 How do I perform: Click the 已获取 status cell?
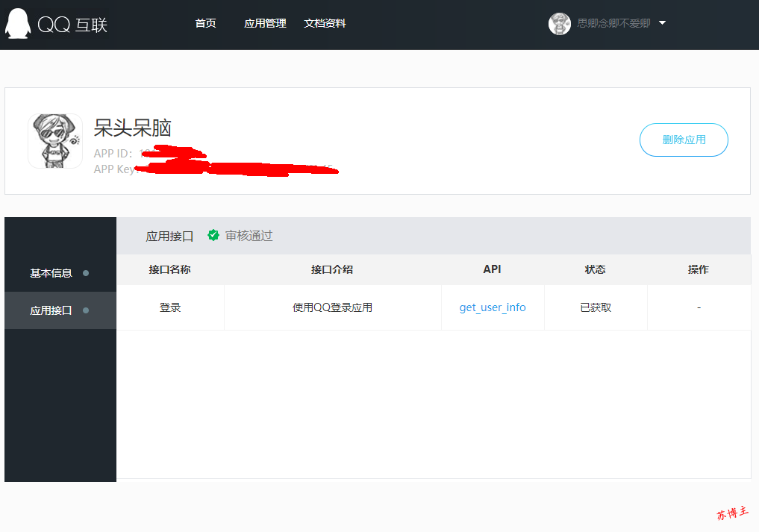point(596,307)
